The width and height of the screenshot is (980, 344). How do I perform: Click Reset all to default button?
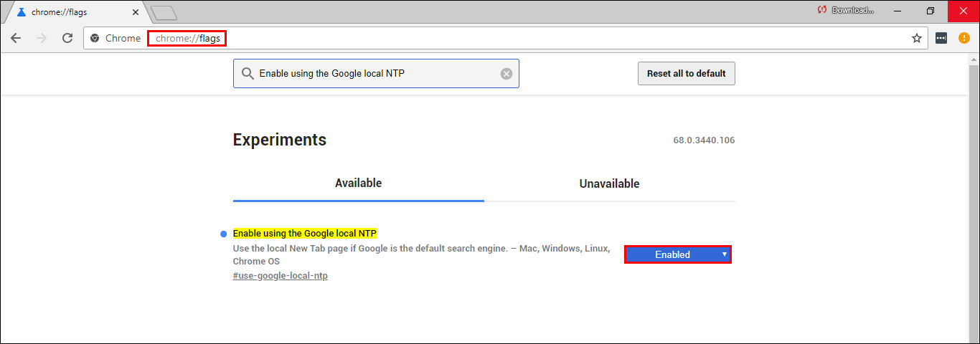pyautogui.click(x=687, y=73)
